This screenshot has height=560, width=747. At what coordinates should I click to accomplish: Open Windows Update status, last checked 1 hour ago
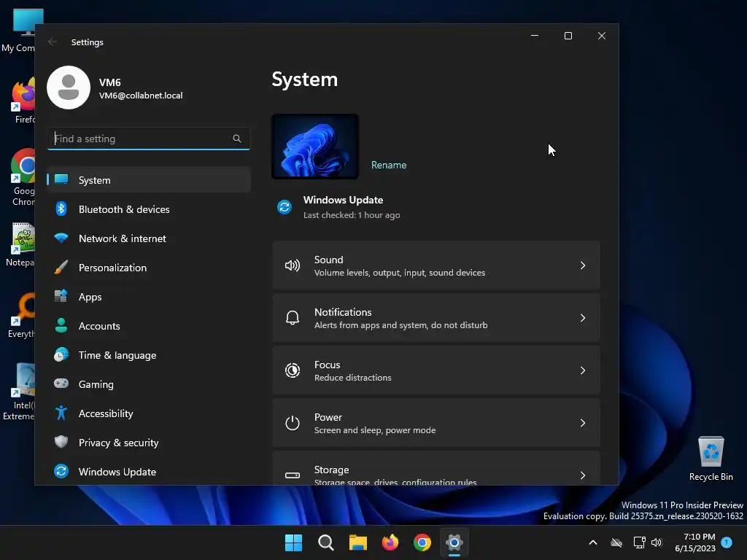338,207
